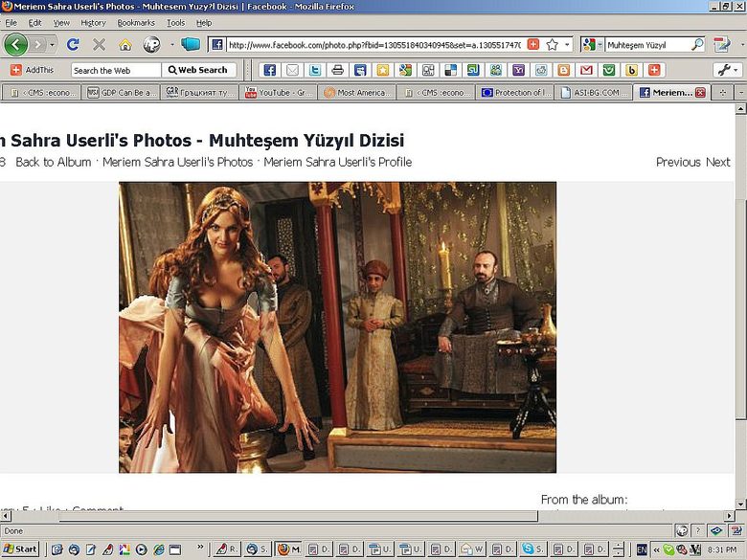Click the gray Stop loading X icon
The width and height of the screenshot is (747, 560).
99,45
